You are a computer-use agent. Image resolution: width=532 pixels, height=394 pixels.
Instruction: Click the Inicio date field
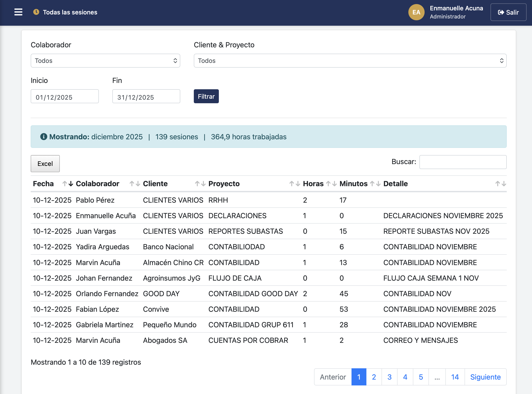point(65,97)
